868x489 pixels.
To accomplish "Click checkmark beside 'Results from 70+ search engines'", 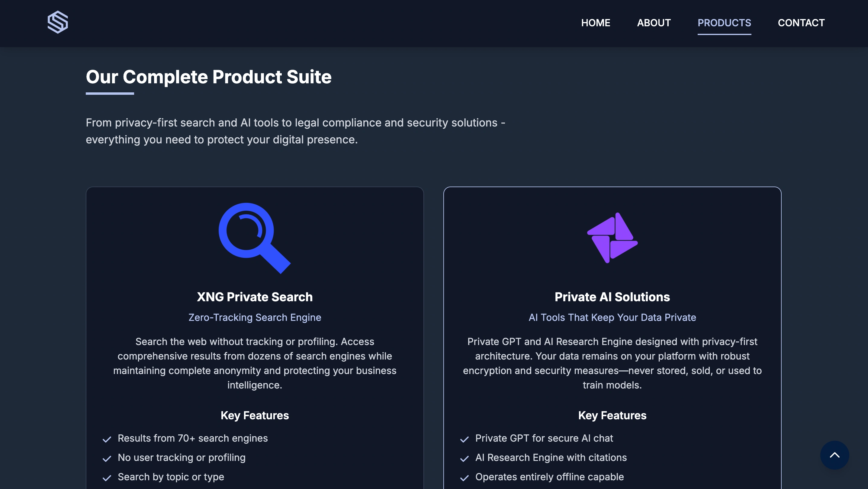I will [x=107, y=439].
